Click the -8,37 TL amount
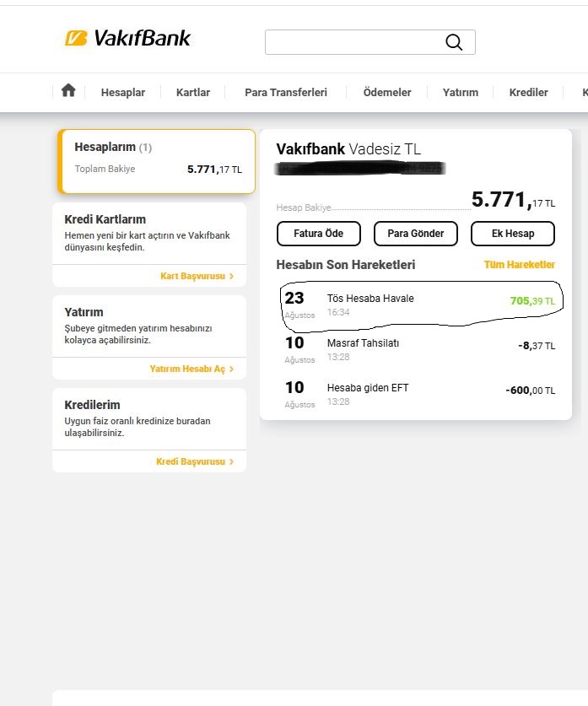 [x=537, y=346]
